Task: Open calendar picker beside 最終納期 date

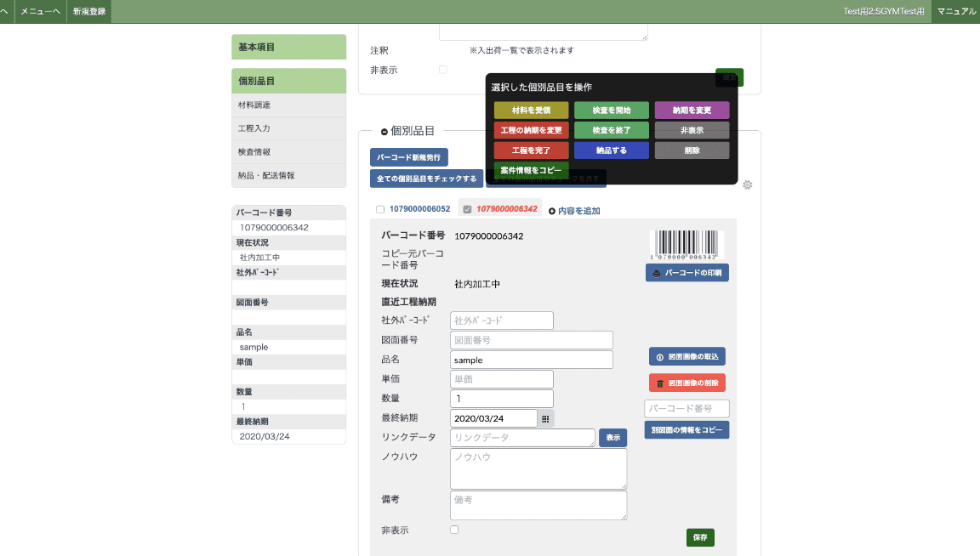Action: click(546, 418)
